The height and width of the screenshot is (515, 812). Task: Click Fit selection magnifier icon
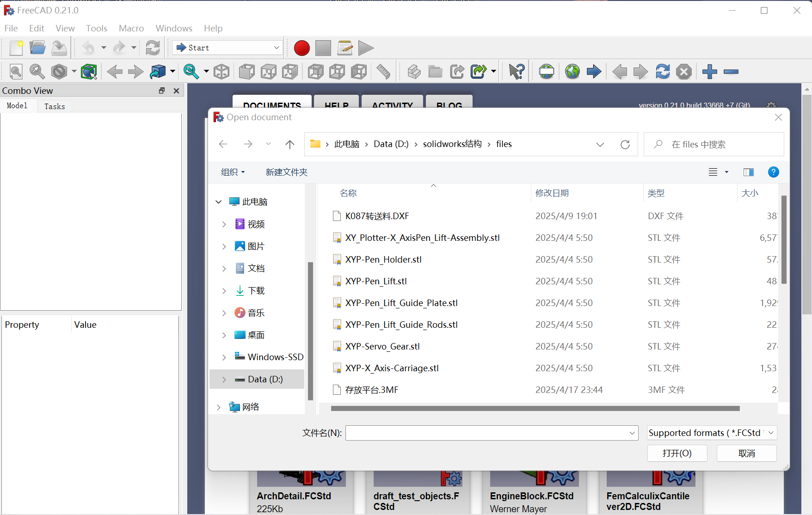[37, 72]
